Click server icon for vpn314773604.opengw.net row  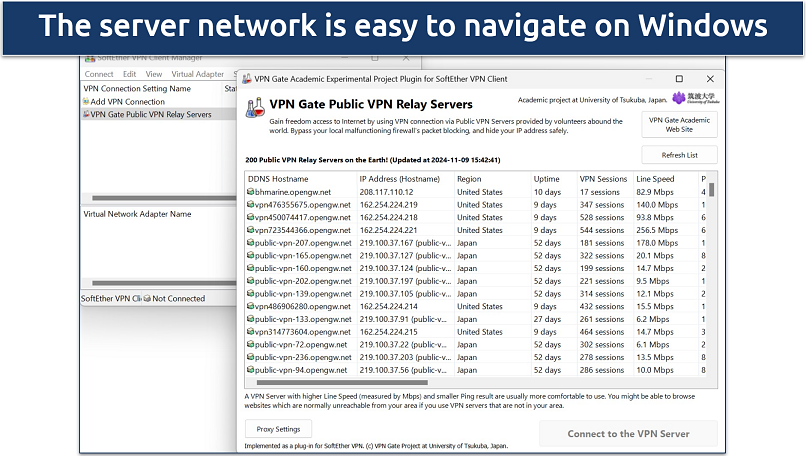250,332
